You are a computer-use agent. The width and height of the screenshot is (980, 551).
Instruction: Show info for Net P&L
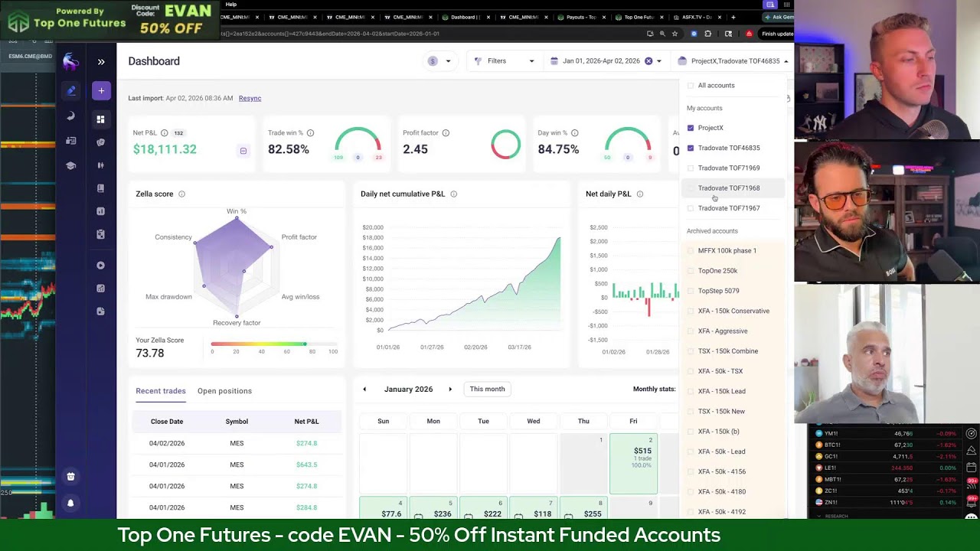tap(164, 133)
